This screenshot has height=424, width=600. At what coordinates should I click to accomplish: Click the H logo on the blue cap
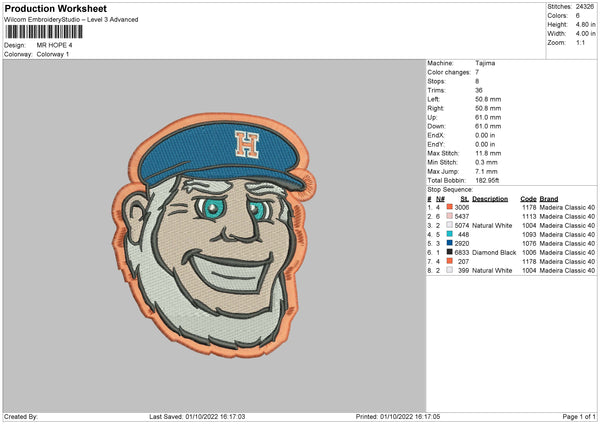pos(243,146)
